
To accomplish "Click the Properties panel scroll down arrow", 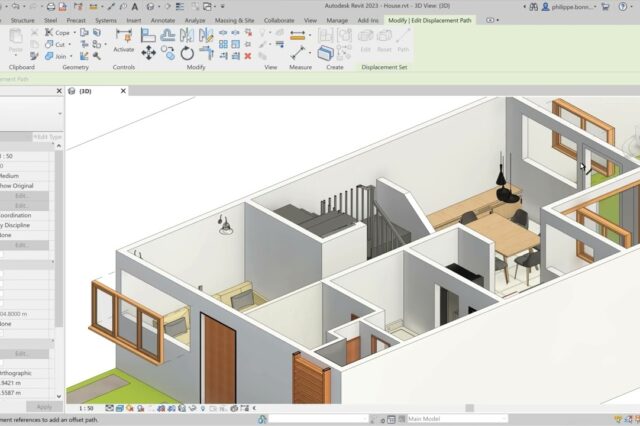I will coord(59,396).
